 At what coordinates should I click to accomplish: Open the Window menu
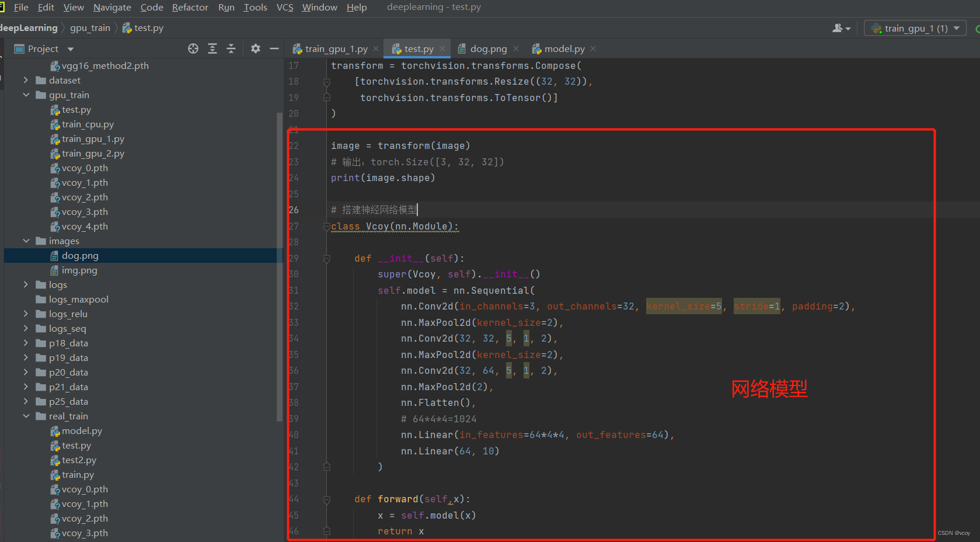(x=319, y=7)
